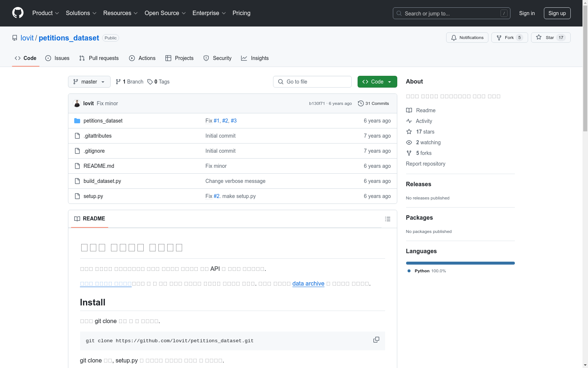588x368 pixels.
Task: Open the GitHub logo home link
Action: (18, 13)
